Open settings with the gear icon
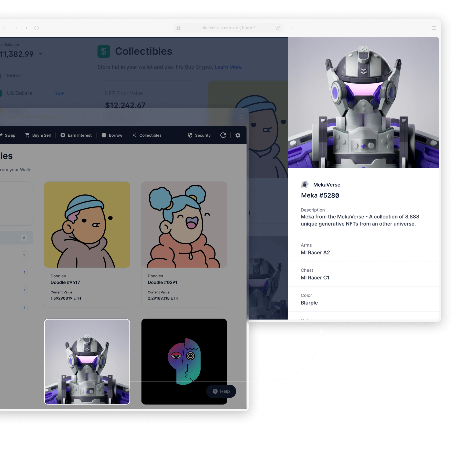The image size is (476, 476). (238, 135)
